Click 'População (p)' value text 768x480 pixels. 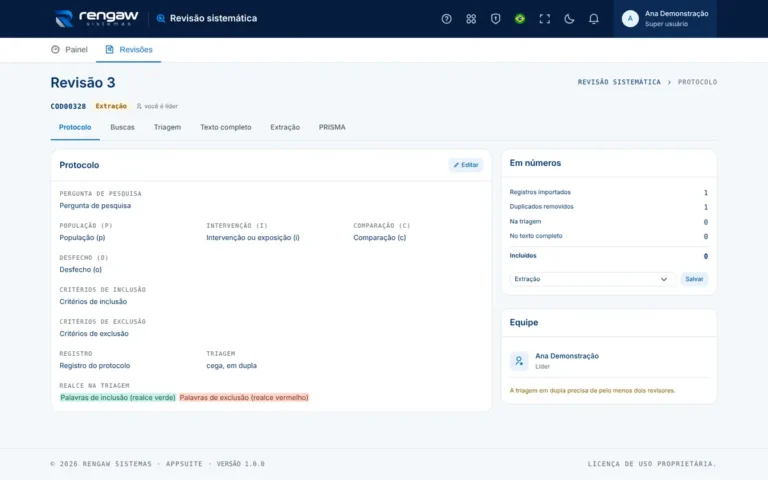coord(82,238)
